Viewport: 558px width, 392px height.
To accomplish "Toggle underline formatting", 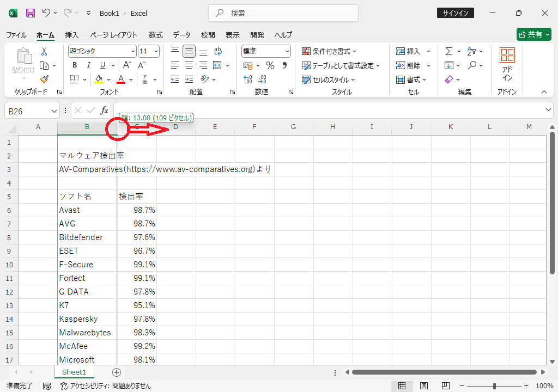I will point(102,65).
